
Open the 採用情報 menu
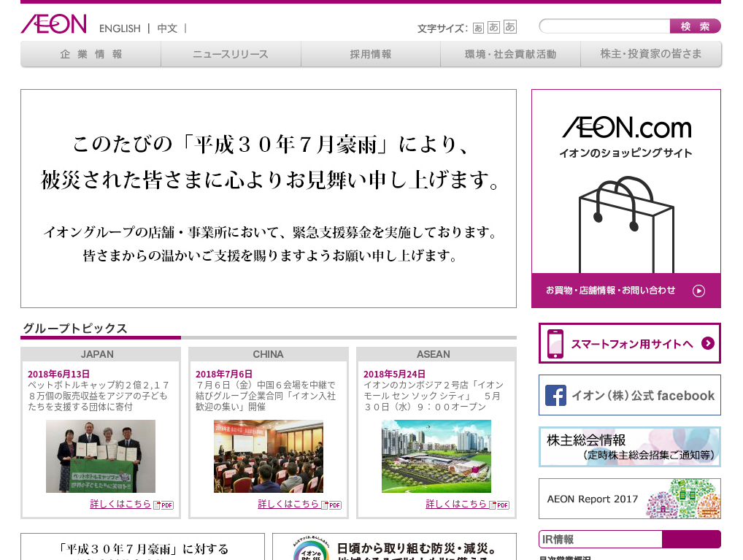coord(371,54)
